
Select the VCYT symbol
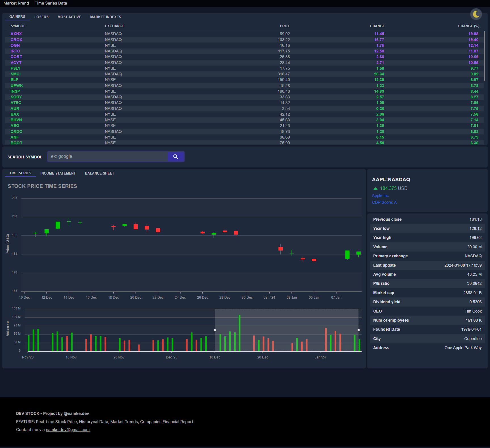coord(16,63)
